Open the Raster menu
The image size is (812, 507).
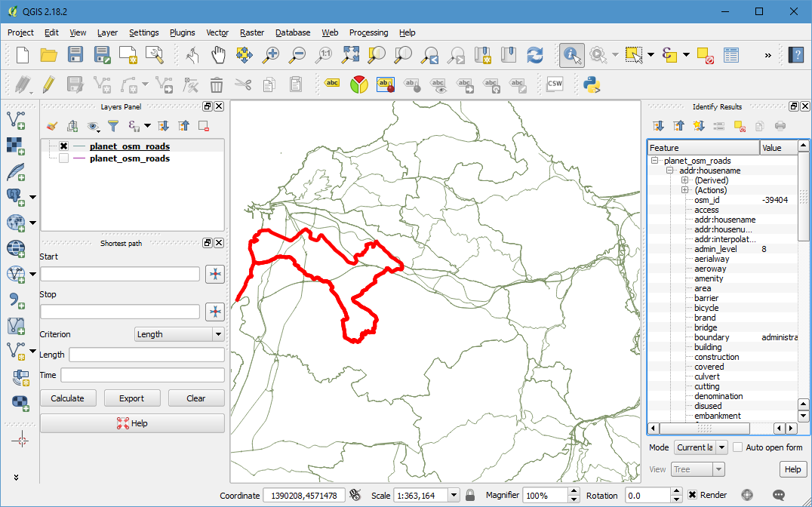pos(252,32)
